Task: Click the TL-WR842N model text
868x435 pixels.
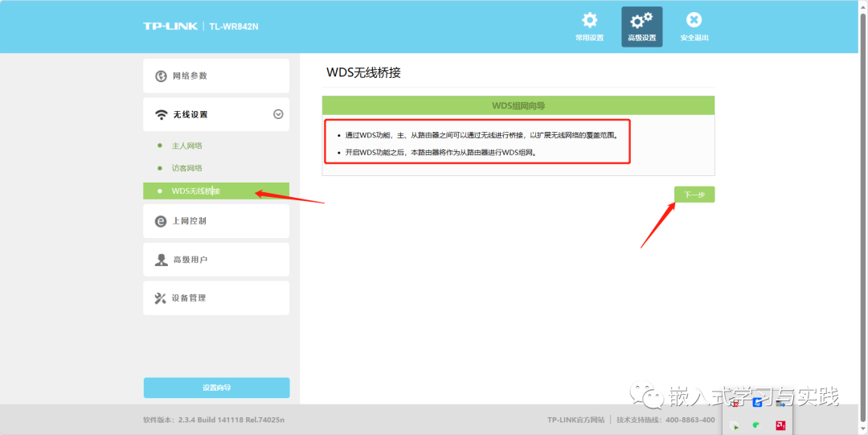Action: [x=234, y=27]
